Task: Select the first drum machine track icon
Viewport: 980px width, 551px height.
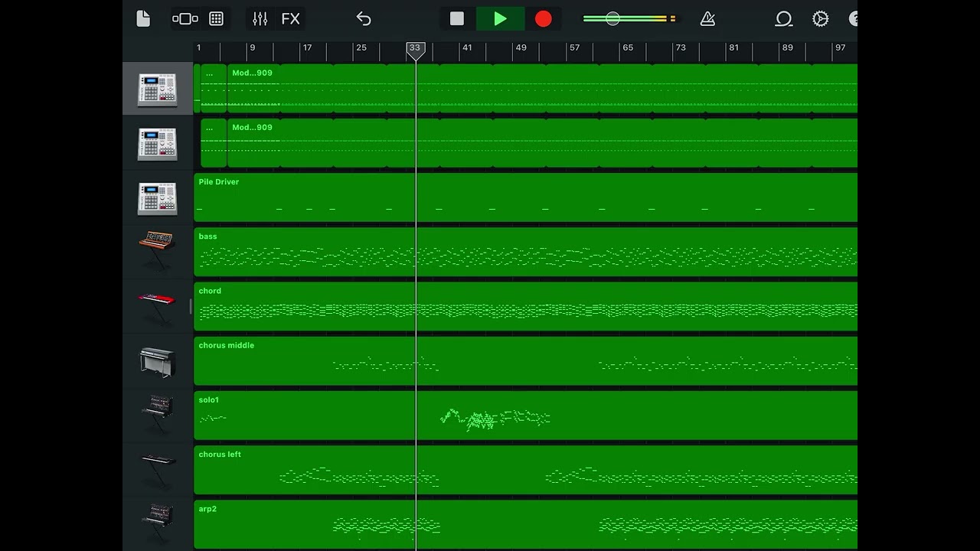Action: click(x=157, y=90)
